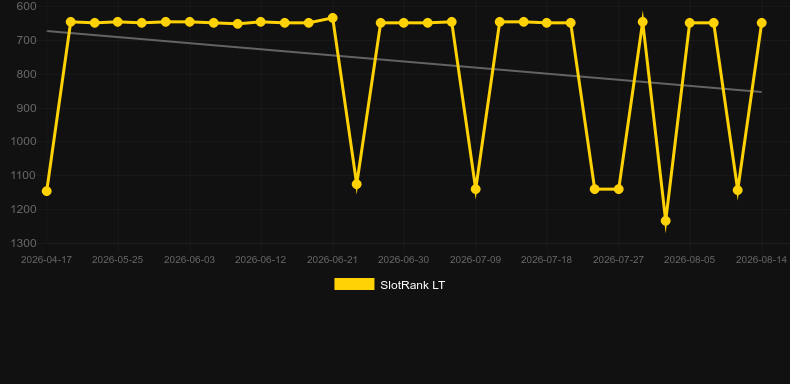This screenshot has height=384, width=790.
Task: Click the x-axis label 2026-08-05
Action: [689, 260]
